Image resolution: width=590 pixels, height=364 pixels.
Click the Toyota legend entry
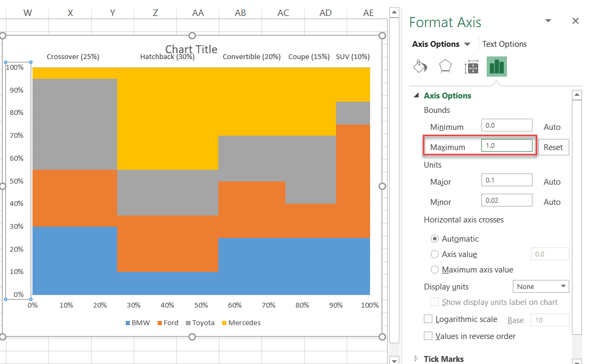pos(200,322)
